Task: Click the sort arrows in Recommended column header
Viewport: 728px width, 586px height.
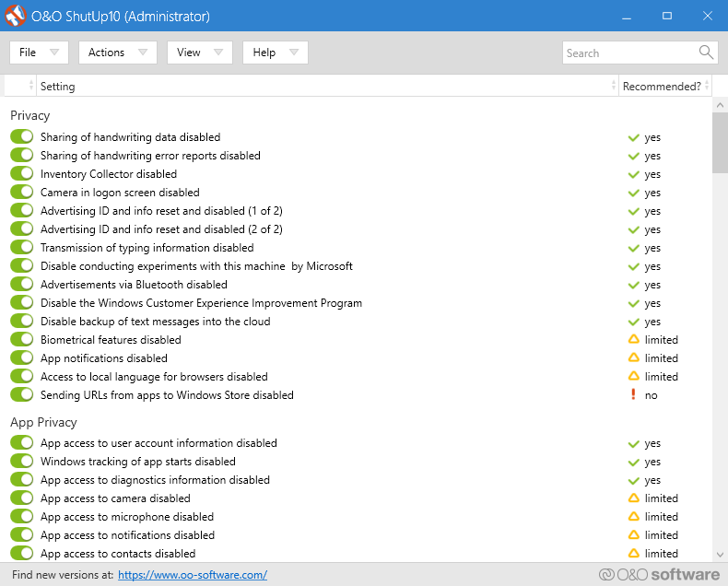Action: click(x=707, y=86)
